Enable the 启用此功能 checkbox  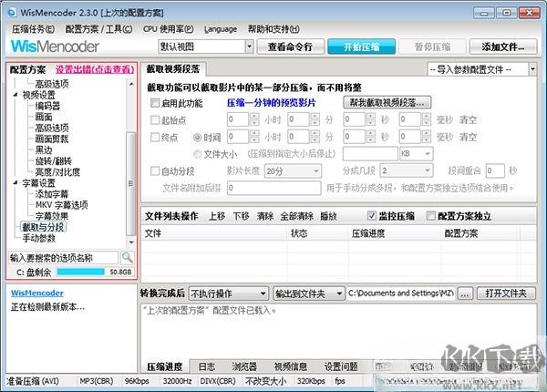pos(155,103)
